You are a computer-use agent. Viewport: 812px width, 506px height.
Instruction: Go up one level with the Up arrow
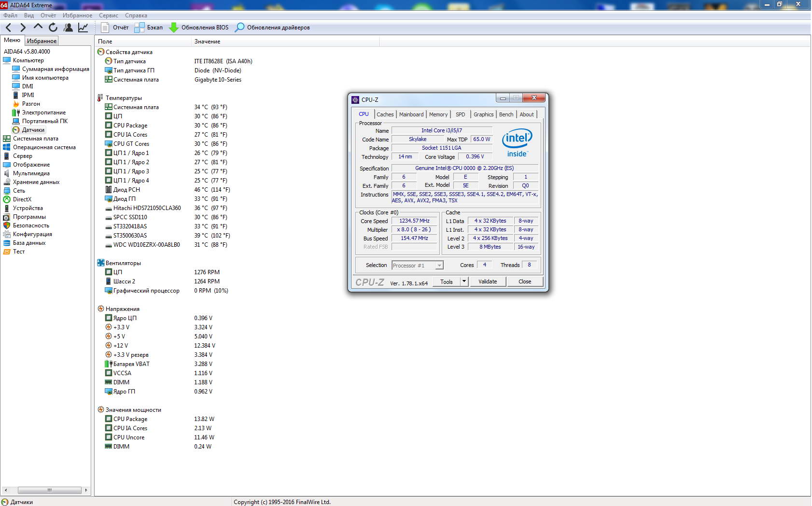pos(38,28)
